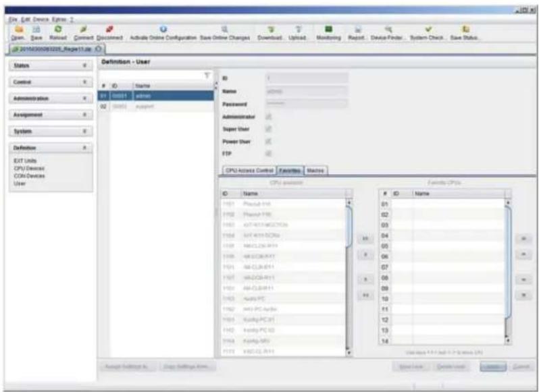Remove all favorite CPUs (<< button)
539x392 pixels.
click(365, 296)
